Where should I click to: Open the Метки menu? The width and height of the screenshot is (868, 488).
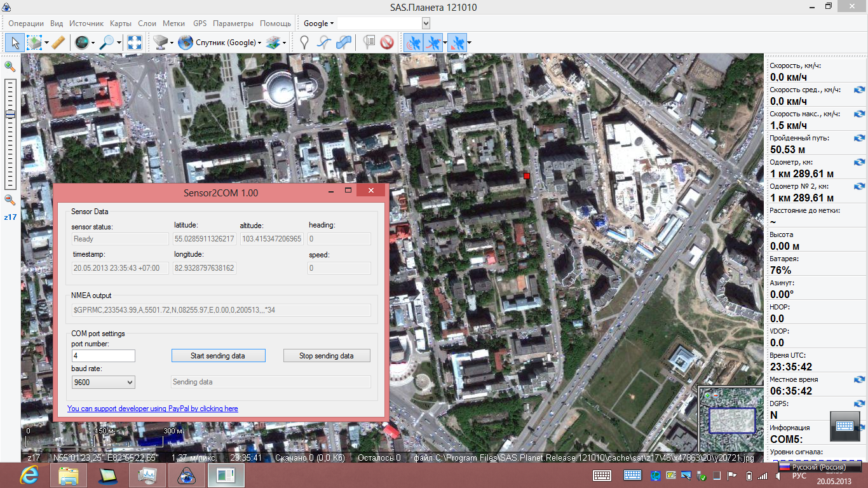pyautogui.click(x=173, y=24)
